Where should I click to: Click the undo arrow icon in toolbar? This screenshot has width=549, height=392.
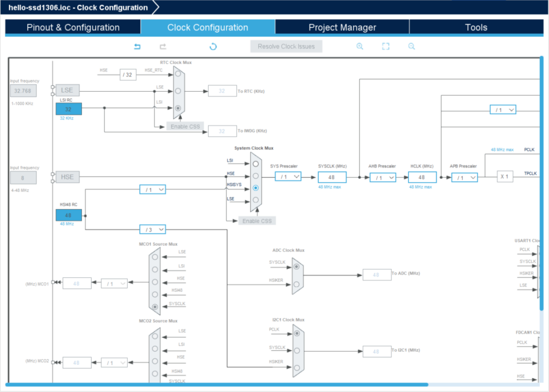(137, 47)
